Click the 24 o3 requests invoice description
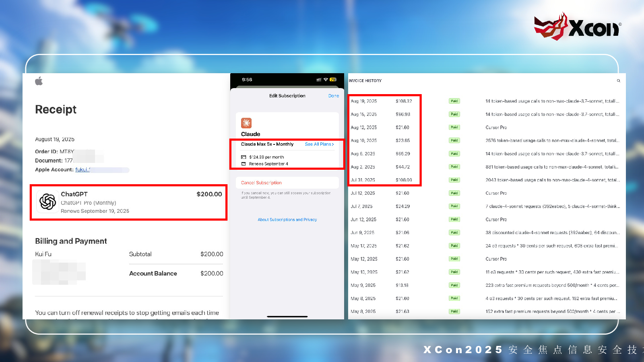 (x=552, y=246)
